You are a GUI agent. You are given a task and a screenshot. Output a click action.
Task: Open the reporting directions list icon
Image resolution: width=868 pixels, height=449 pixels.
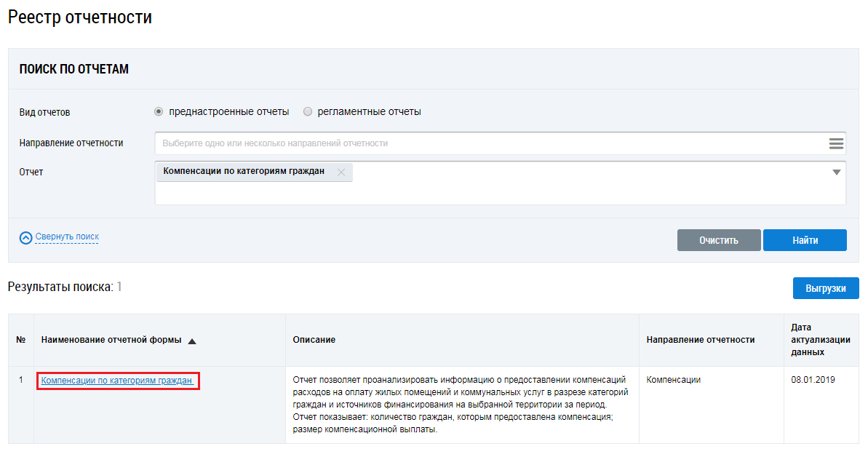[836, 143]
